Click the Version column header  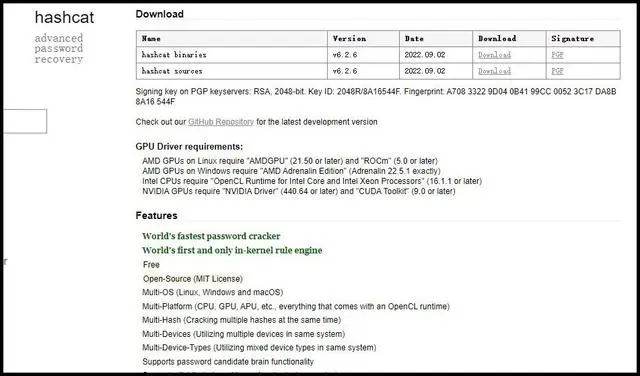[x=363, y=38]
